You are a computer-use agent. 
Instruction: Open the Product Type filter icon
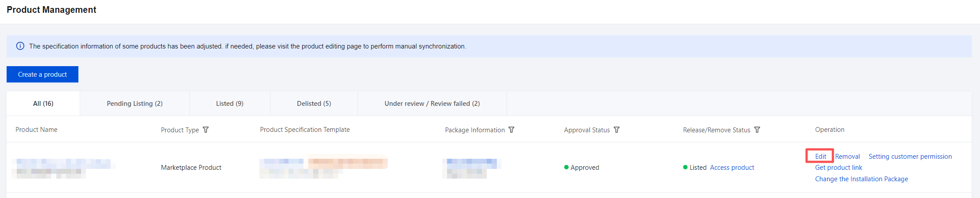pyautogui.click(x=206, y=130)
